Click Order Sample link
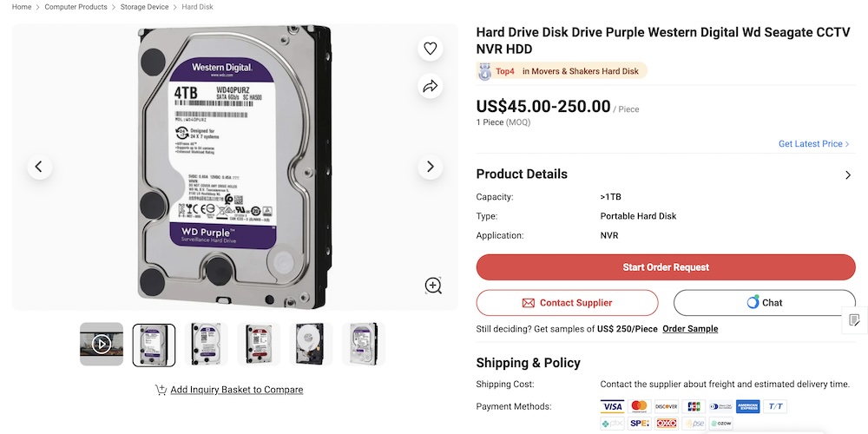The image size is (868, 434). 690,329
